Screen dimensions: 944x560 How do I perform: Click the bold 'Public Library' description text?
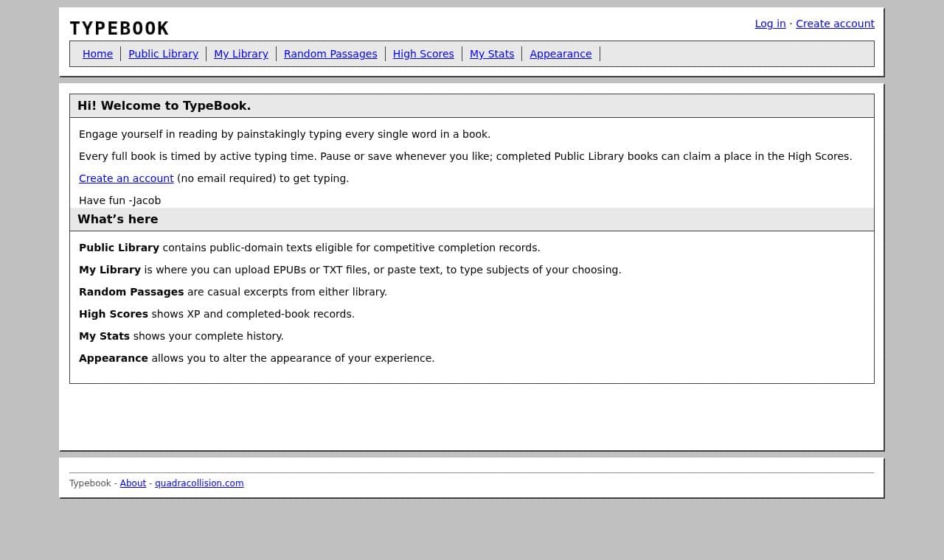(119, 248)
